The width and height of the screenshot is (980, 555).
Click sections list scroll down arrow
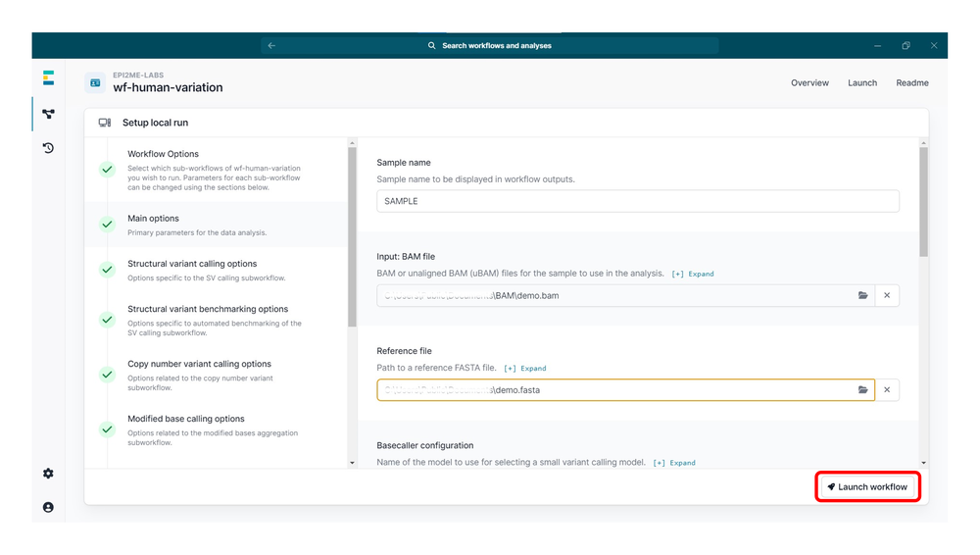(352, 463)
